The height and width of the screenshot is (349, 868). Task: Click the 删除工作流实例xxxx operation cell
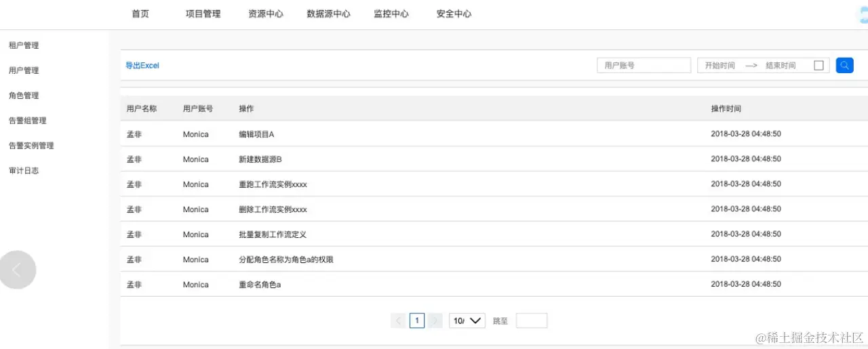coord(273,209)
